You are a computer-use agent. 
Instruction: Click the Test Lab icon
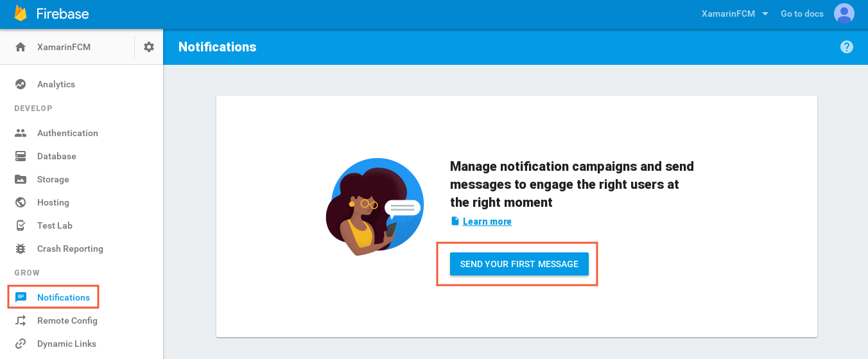point(21,225)
